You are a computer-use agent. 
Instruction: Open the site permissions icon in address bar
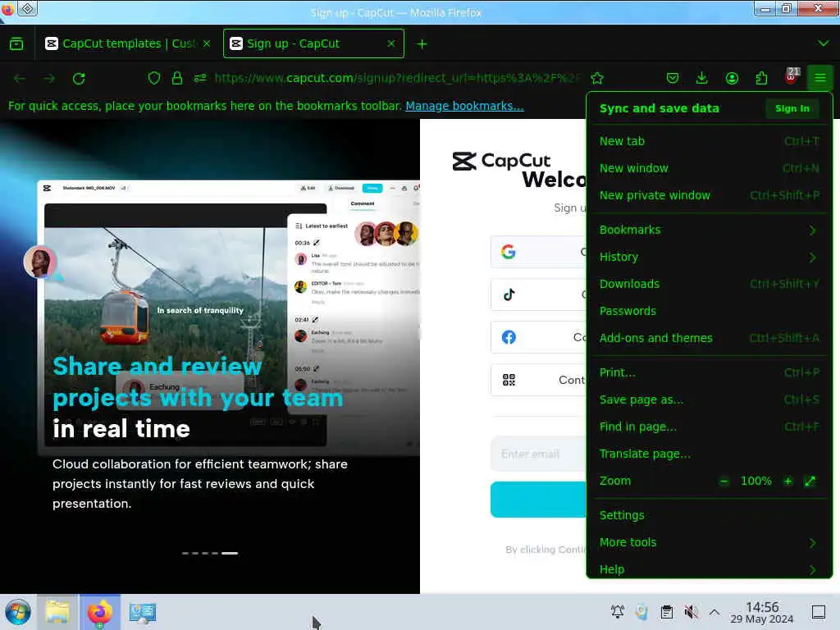tap(200, 78)
